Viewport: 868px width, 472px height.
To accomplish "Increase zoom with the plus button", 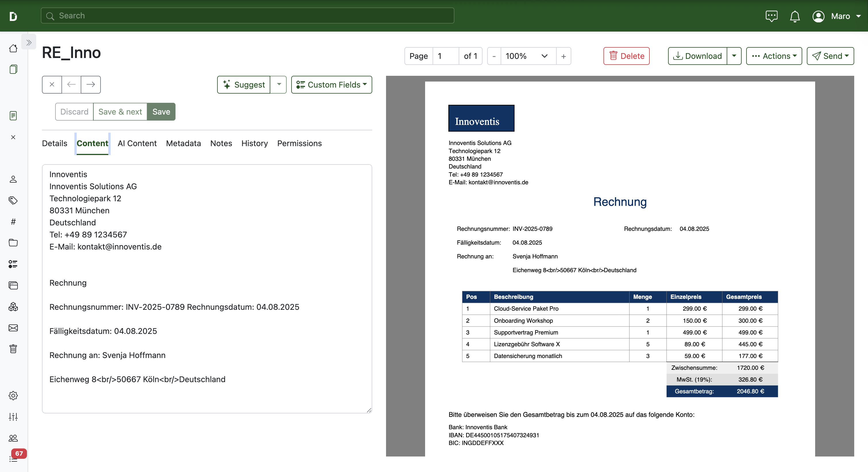I will tap(563, 56).
